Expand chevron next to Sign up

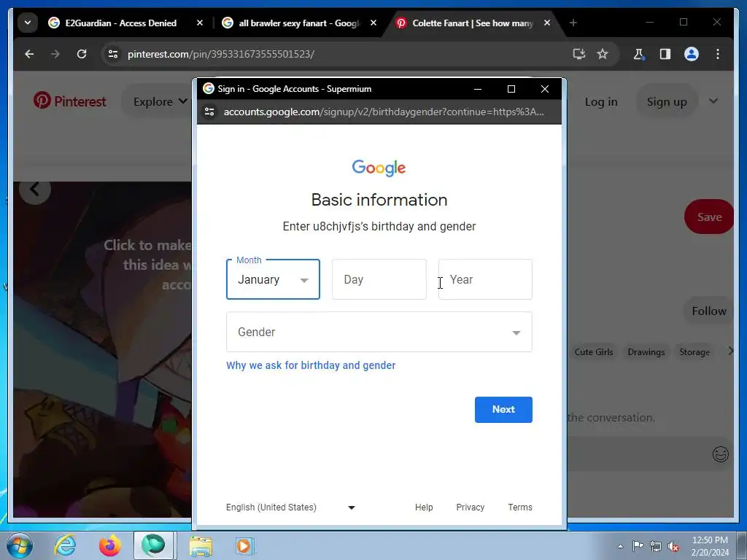pyautogui.click(x=713, y=101)
